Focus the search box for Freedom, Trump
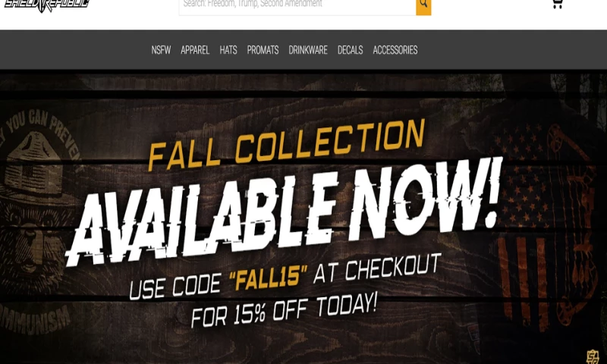Screen dimensions: 607x364 tap(297, 6)
